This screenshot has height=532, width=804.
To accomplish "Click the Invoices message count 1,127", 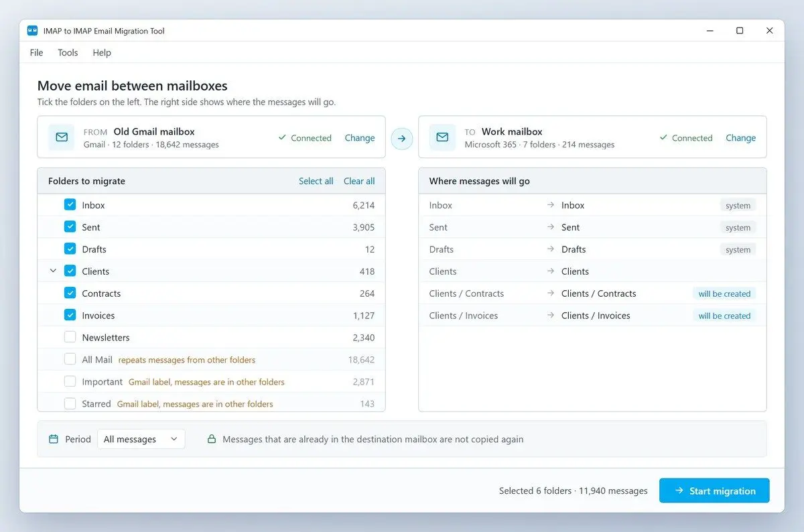I will pyautogui.click(x=364, y=316).
